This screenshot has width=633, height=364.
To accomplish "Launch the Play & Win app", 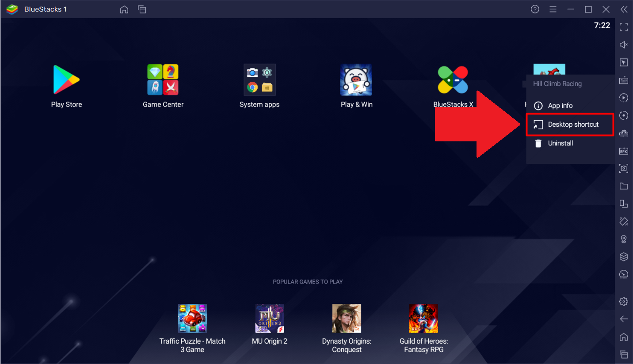I will [x=356, y=80].
